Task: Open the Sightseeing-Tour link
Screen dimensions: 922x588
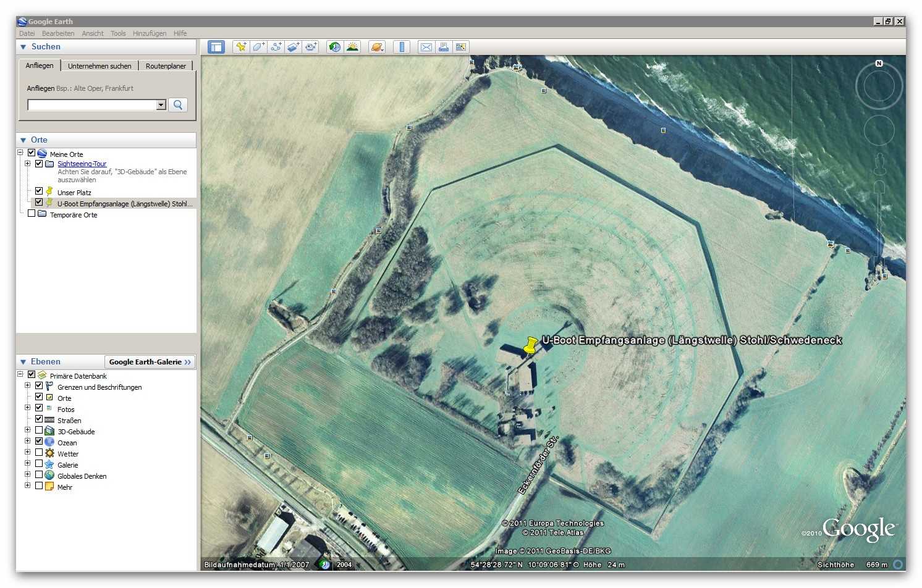Action: tap(82, 164)
